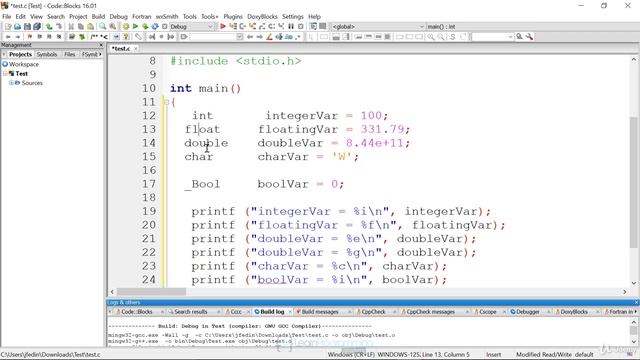The width and height of the screenshot is (640, 360).
Task: Jump forward with the right arrow icon
Action: [x=18, y=37]
